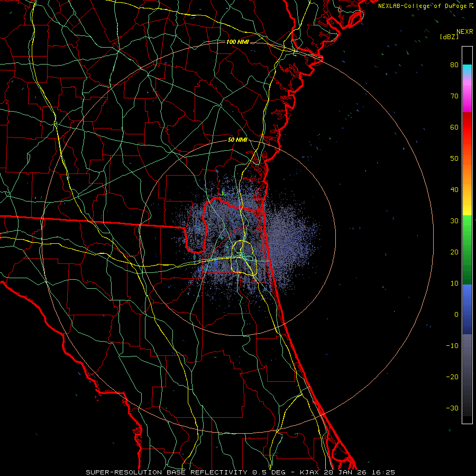Click the [dBZ] units label
The width and height of the screenshot is (476, 476).
449,37
